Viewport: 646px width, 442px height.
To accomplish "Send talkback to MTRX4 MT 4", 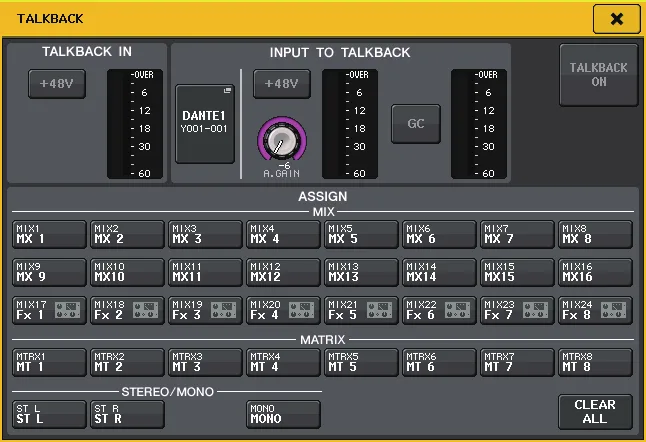I will [283, 362].
